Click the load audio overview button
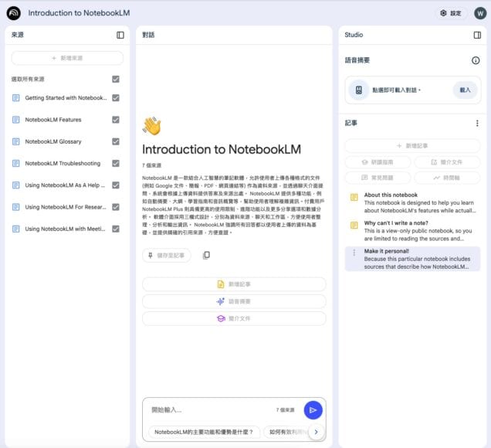This screenshot has width=491, height=448. [465, 90]
